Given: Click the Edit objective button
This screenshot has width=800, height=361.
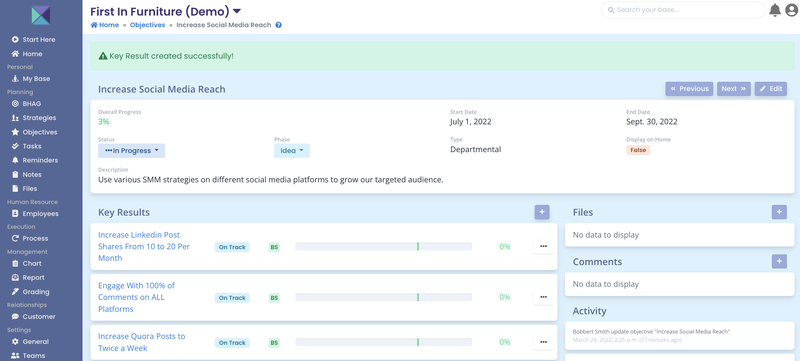Looking at the screenshot, I should coord(770,89).
